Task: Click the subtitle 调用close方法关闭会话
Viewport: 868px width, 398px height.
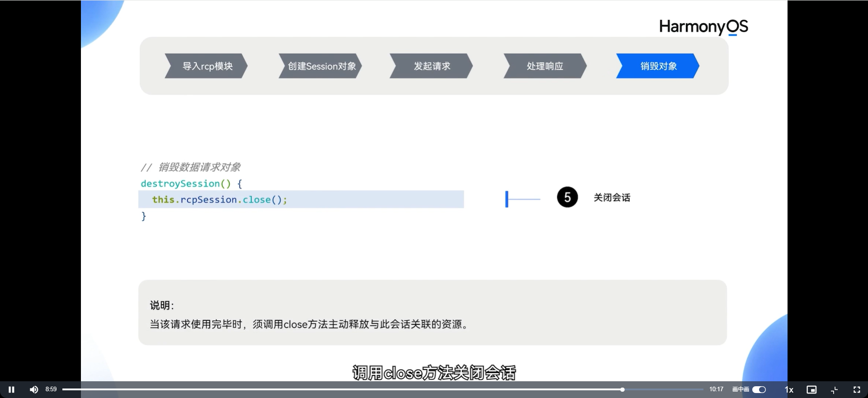Action: pyautogui.click(x=434, y=373)
